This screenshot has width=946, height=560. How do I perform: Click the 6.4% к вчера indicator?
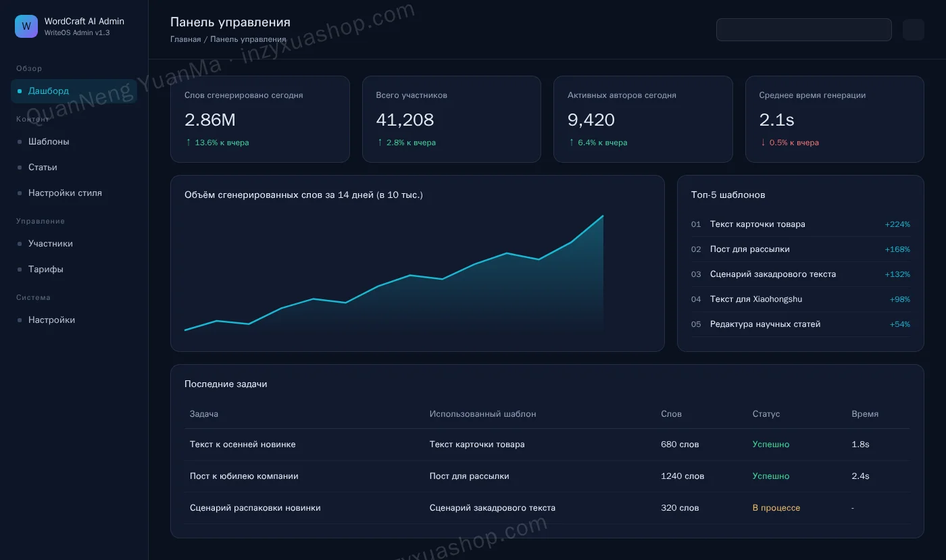coord(597,143)
